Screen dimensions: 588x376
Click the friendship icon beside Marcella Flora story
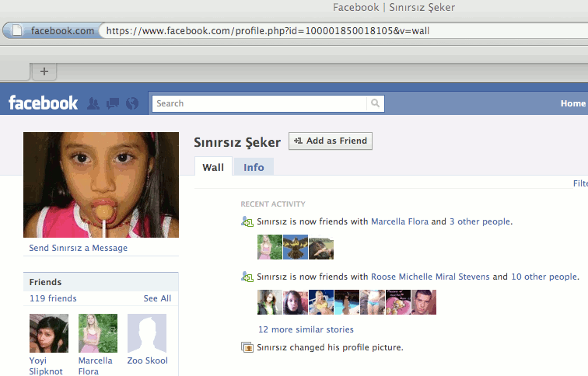(247, 221)
